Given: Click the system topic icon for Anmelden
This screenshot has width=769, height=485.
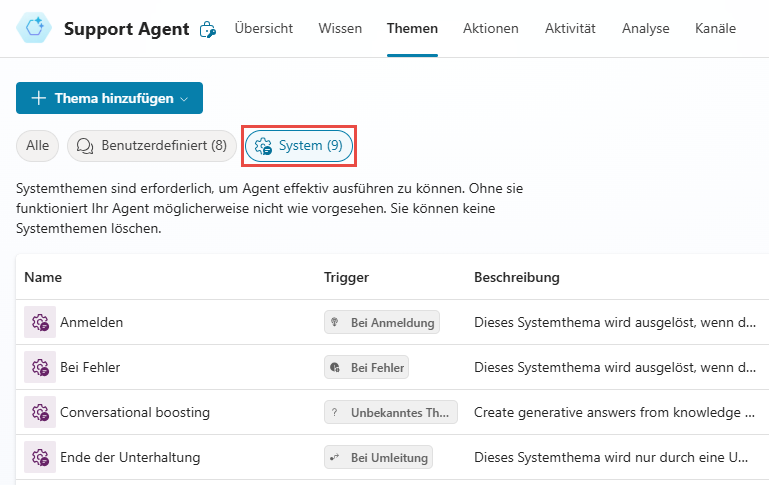Looking at the screenshot, I should click(40, 322).
